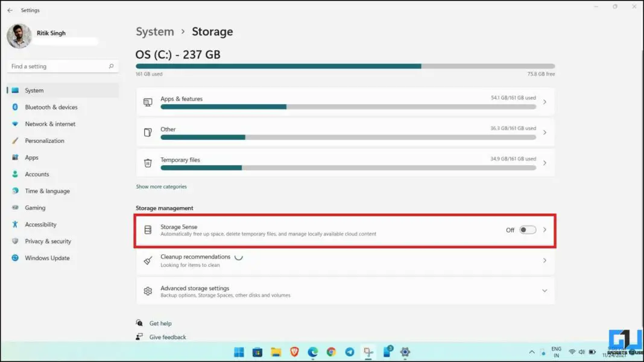The image size is (644, 362).
Task: Click the Cleanup recommendations broom icon
Action: pyautogui.click(x=147, y=260)
